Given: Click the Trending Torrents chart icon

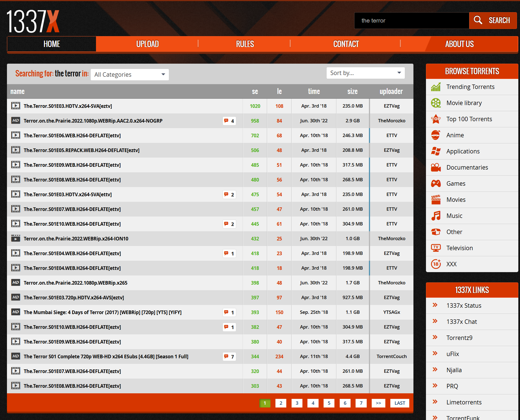Looking at the screenshot, I should [436, 87].
